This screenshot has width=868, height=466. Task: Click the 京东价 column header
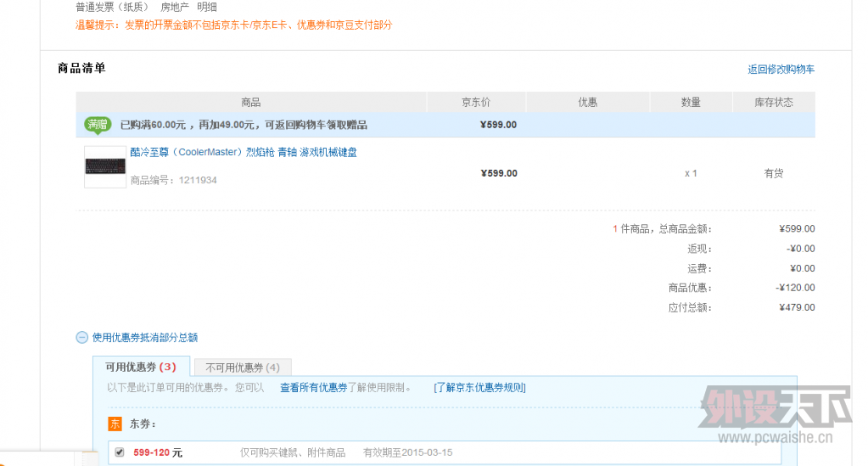[476, 103]
